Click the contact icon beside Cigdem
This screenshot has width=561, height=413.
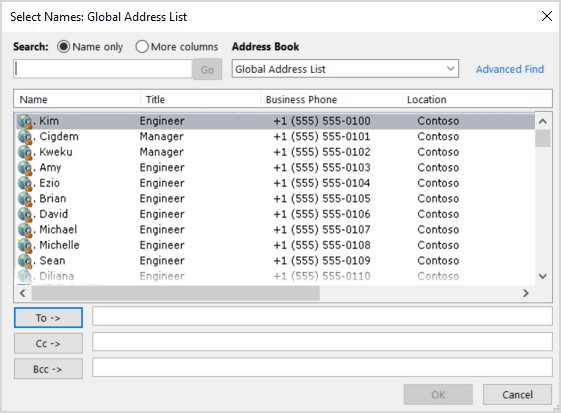coord(25,137)
